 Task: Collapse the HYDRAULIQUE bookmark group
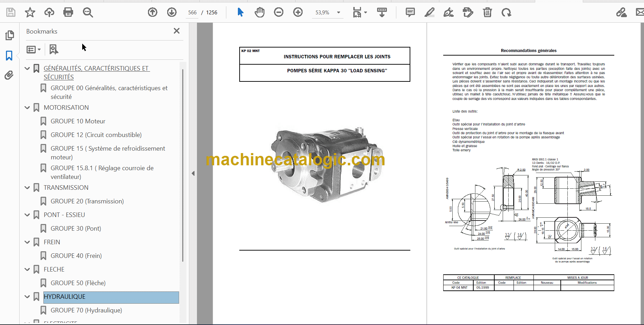[27, 297]
